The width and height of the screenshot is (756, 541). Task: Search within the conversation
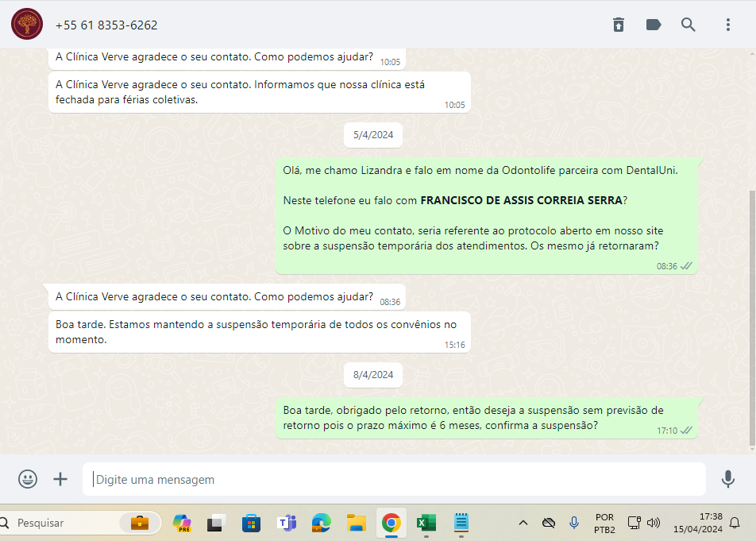pos(688,25)
